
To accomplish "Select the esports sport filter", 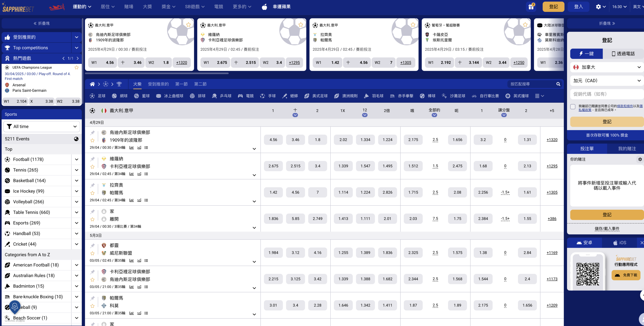I will point(246,96).
